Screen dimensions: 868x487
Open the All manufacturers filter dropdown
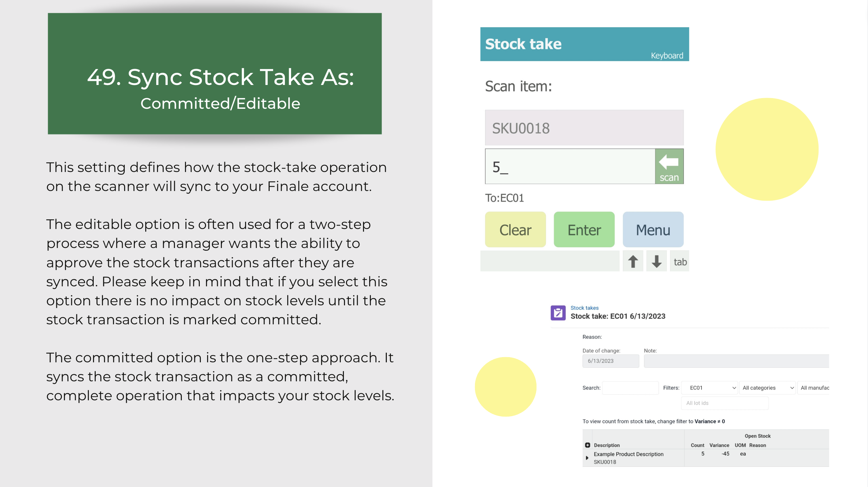(x=813, y=388)
